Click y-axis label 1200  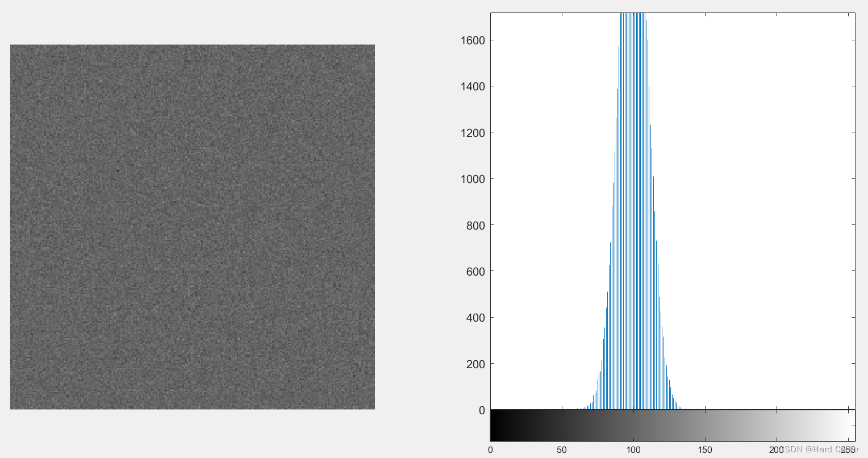pos(473,133)
